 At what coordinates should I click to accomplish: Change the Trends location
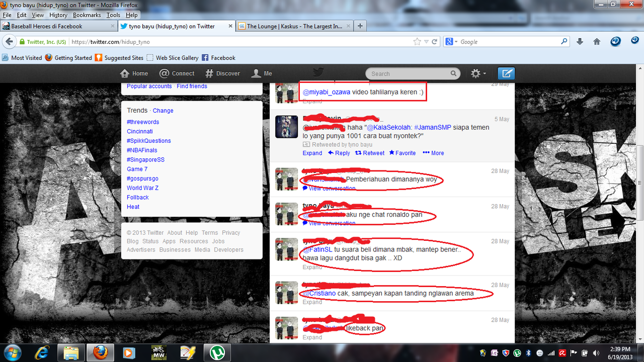tap(163, 111)
